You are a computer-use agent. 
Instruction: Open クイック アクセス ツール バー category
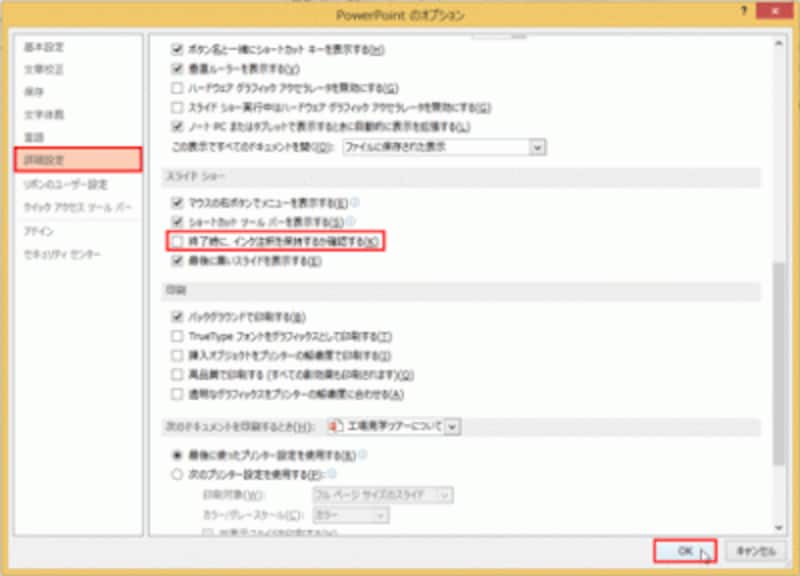[x=78, y=207]
